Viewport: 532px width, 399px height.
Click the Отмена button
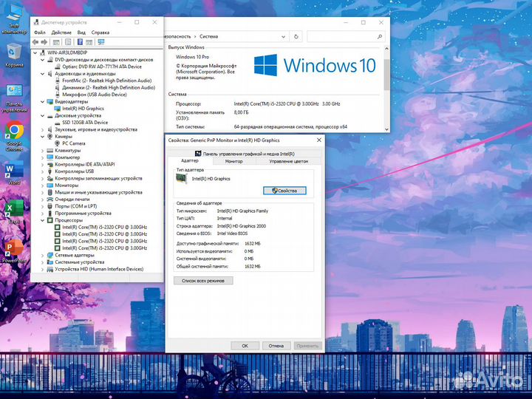276,346
